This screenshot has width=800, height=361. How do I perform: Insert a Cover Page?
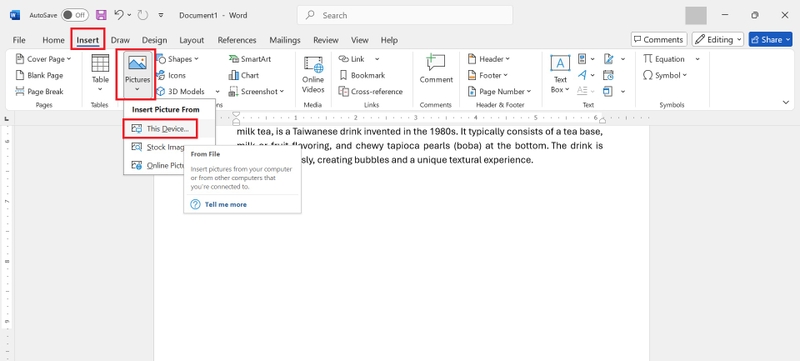click(43, 59)
